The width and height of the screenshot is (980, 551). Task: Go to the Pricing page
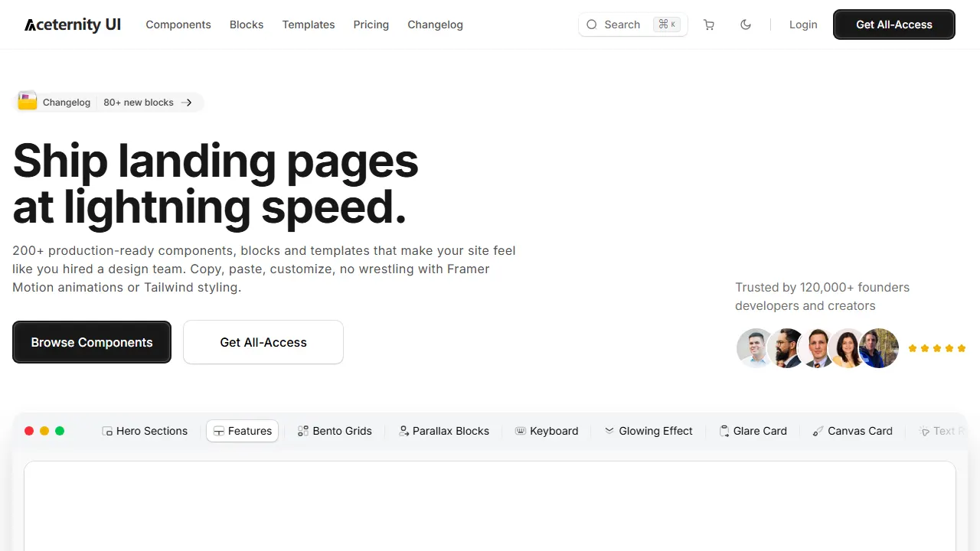371,24
